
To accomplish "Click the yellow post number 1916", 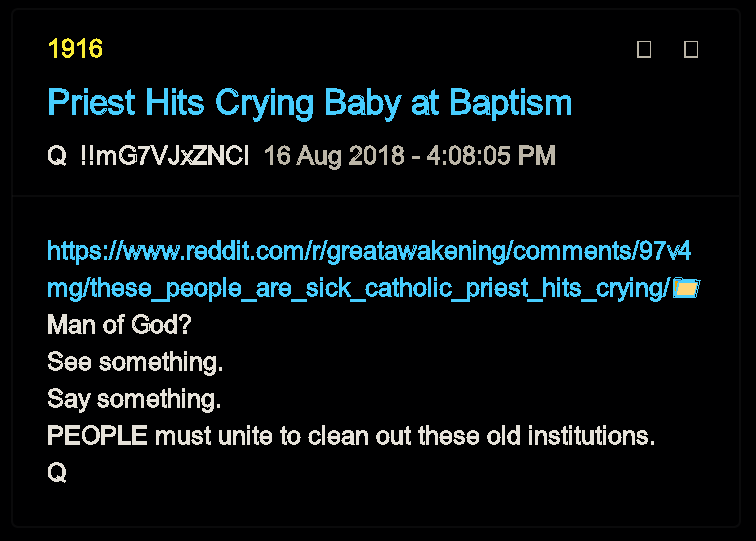I will point(75,49).
